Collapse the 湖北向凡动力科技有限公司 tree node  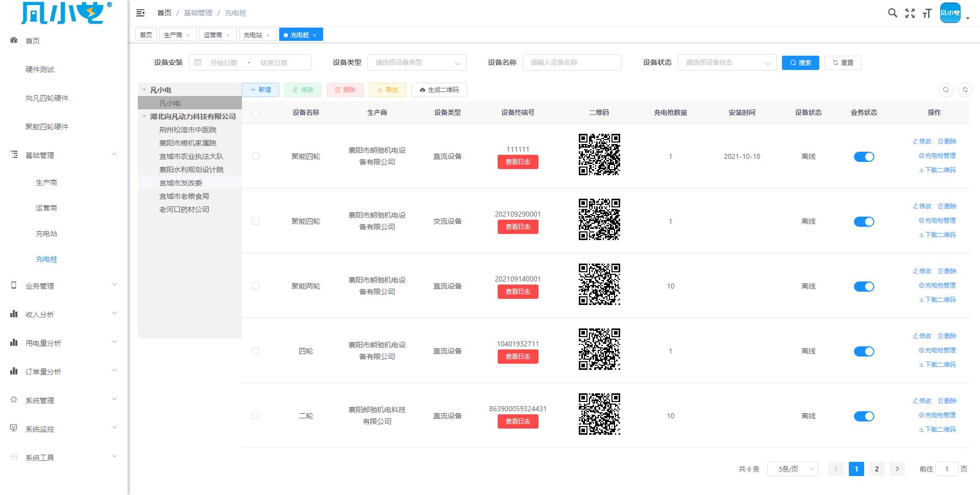pyautogui.click(x=143, y=116)
